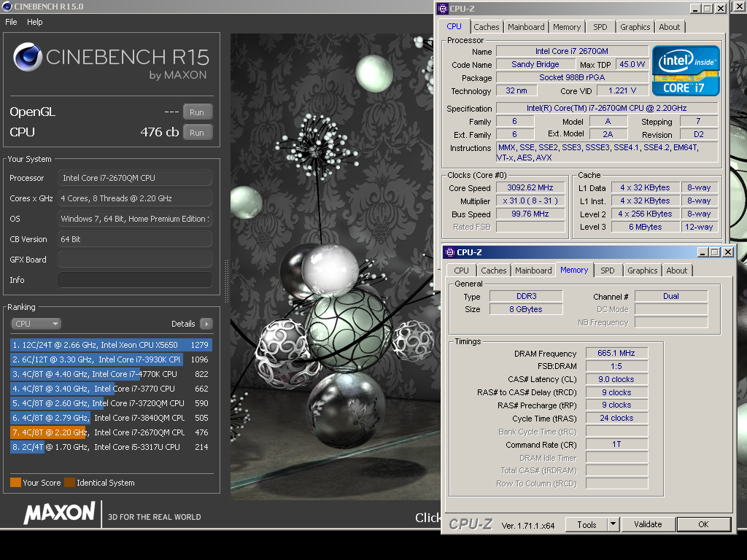Click the DRAM Frequency value 665.1 MHz
The height and width of the screenshot is (560, 747).
coord(616,353)
